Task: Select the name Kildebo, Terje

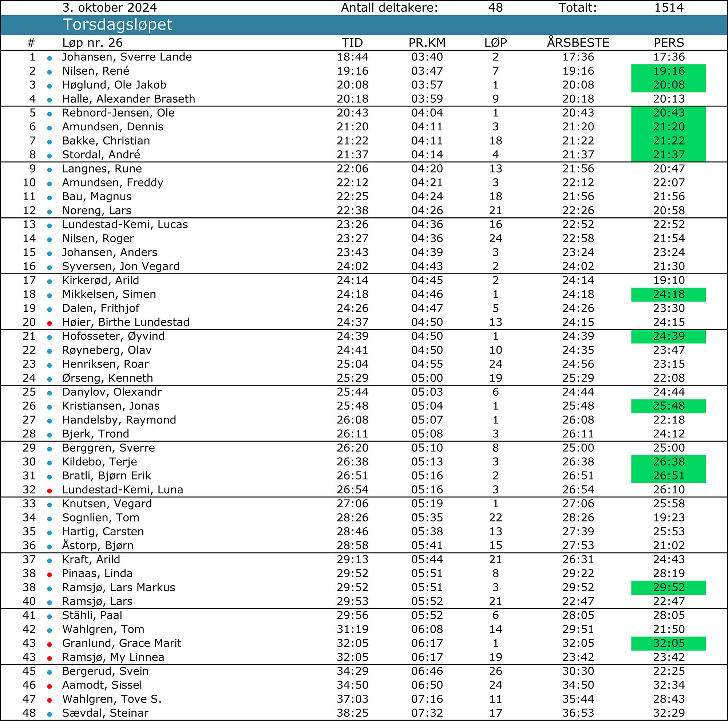Action: click(x=99, y=461)
